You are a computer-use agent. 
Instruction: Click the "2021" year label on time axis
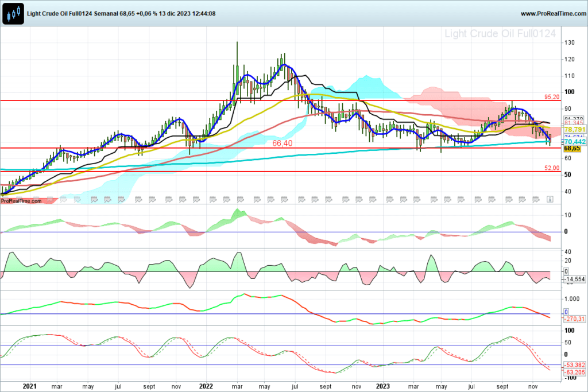click(30, 386)
